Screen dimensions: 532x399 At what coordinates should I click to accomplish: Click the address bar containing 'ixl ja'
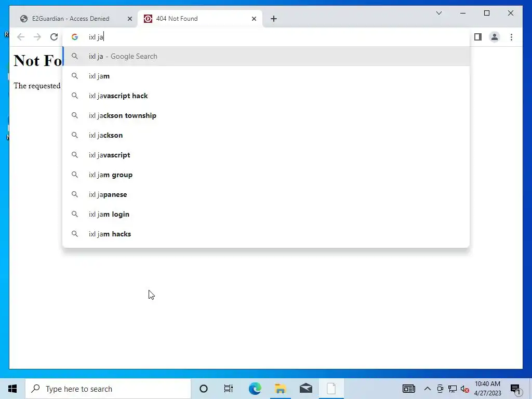[266, 37]
